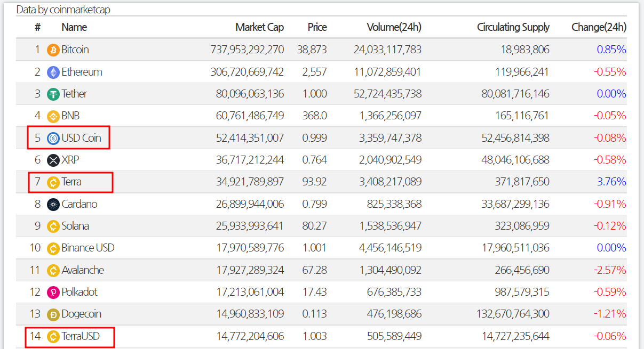Sort by the Volume(24h) column header

pos(394,27)
